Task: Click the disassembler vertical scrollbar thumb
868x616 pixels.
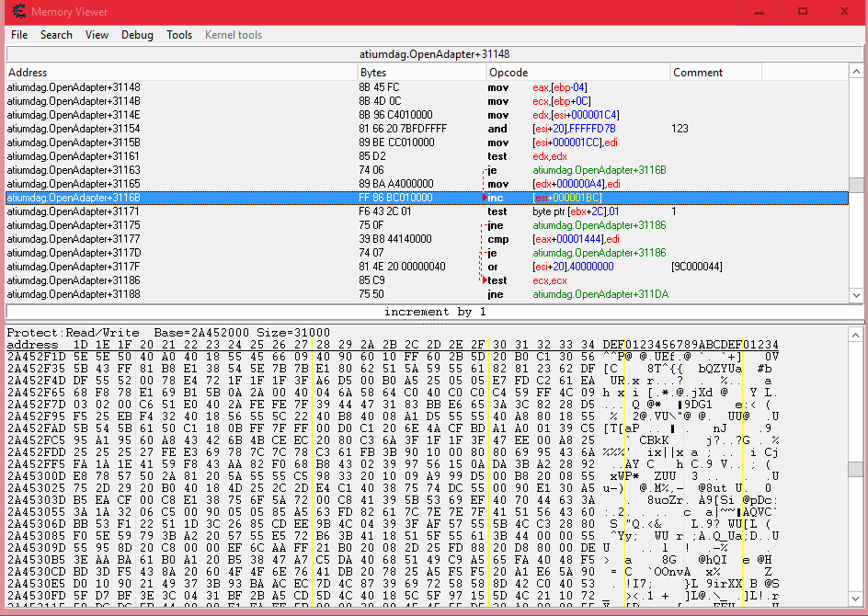Action: pos(856,185)
